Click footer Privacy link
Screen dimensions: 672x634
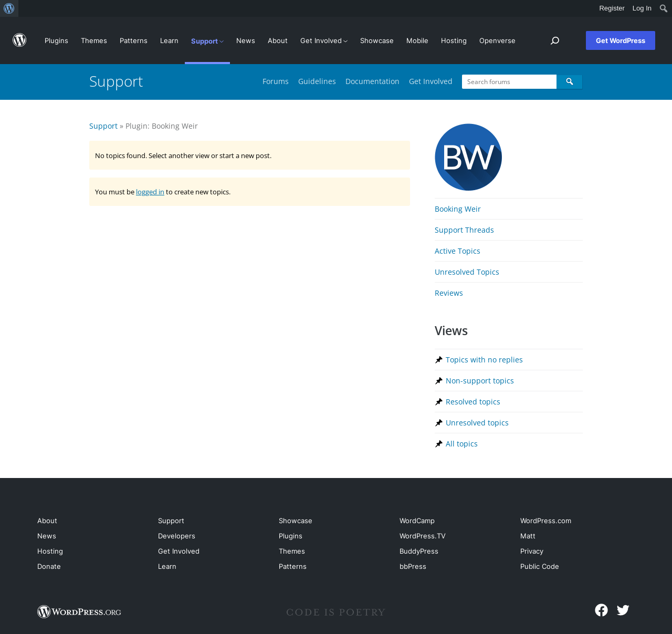(x=532, y=552)
